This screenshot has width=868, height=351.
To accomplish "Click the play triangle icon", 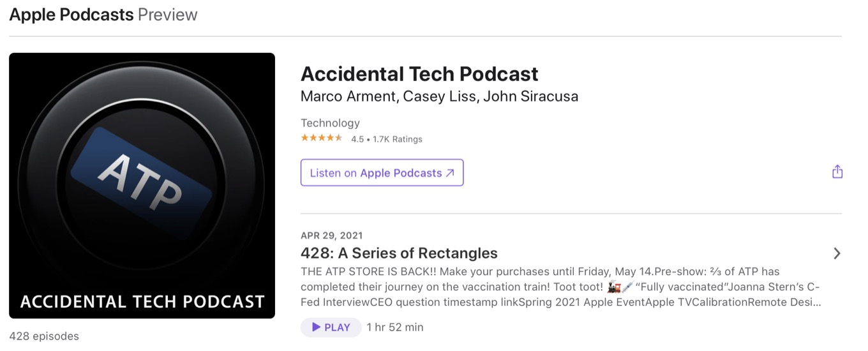I will [316, 327].
